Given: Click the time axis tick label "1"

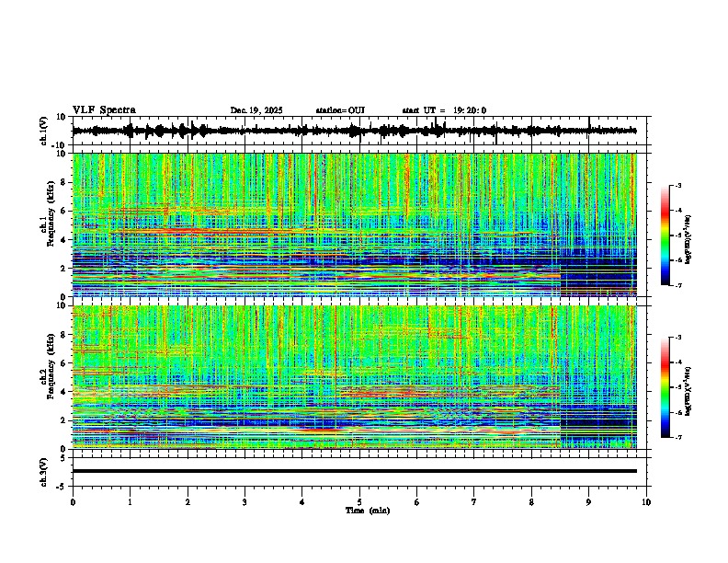Looking at the screenshot, I should click(130, 502).
